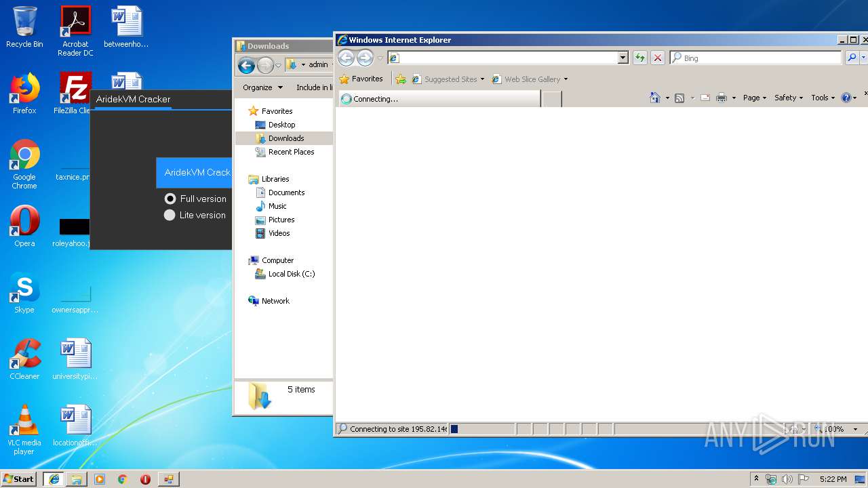
Task: Select the Opera desktop icon
Action: [x=24, y=226]
